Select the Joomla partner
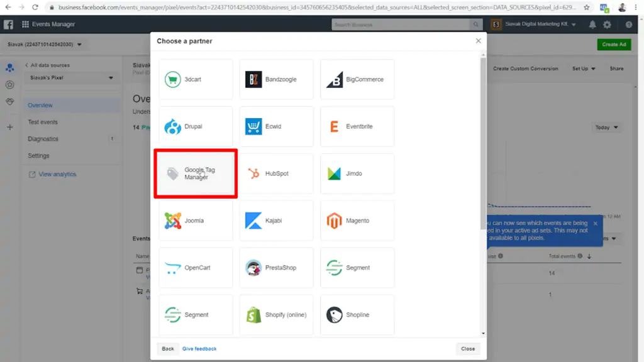 point(196,221)
